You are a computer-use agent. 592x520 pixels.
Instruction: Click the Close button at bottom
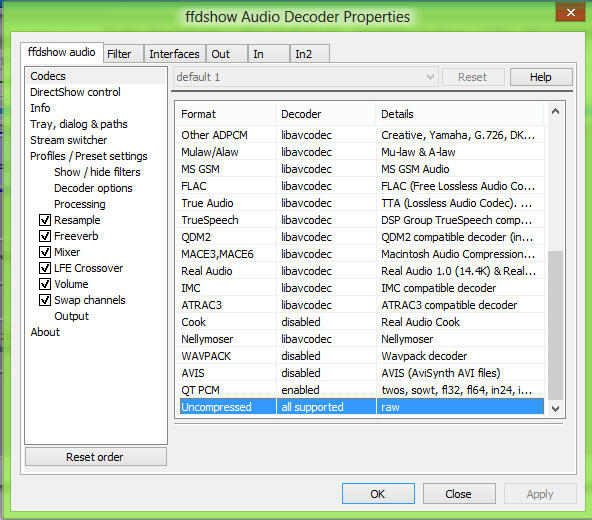tap(459, 494)
